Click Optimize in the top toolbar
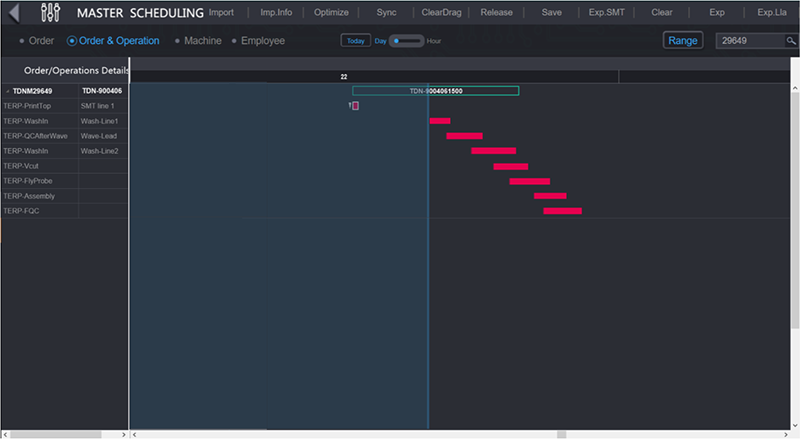 pyautogui.click(x=331, y=13)
